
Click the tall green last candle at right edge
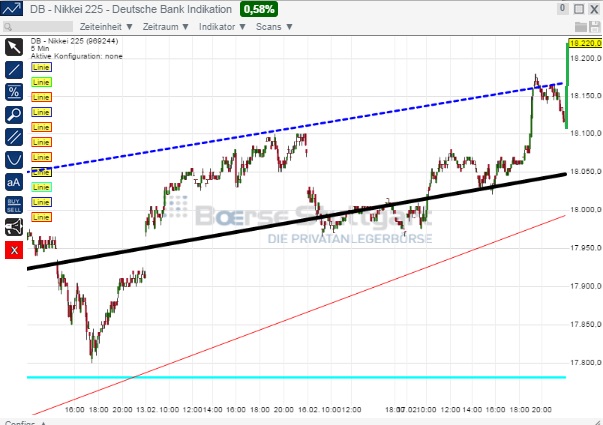567,85
